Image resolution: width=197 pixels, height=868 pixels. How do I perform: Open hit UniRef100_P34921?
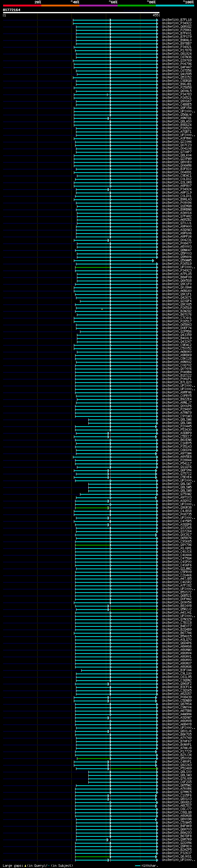[177, 47]
